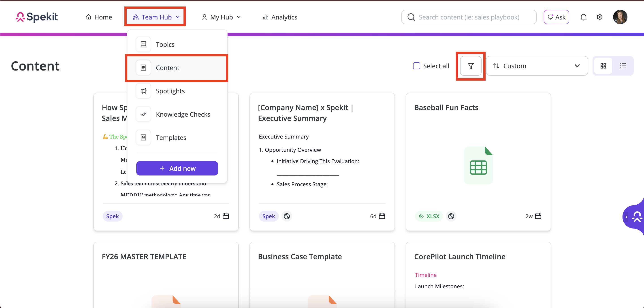Click the XLSX spreadsheet file thumbnail
This screenshot has height=308, width=644.
pos(478,165)
